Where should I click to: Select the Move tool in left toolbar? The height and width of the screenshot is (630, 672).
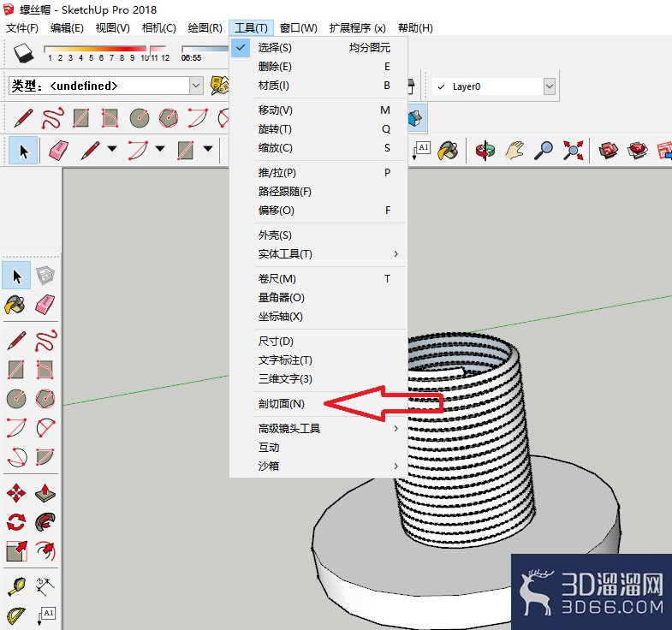[x=16, y=493]
